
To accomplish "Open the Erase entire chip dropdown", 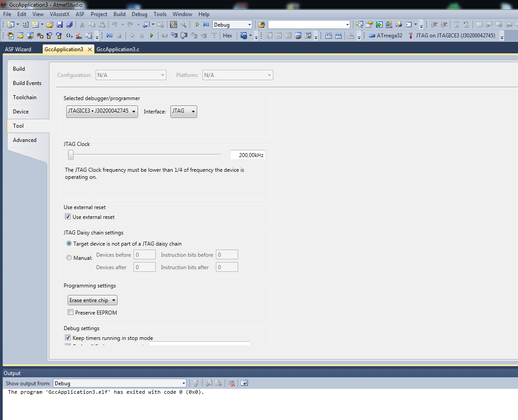I will (x=93, y=300).
